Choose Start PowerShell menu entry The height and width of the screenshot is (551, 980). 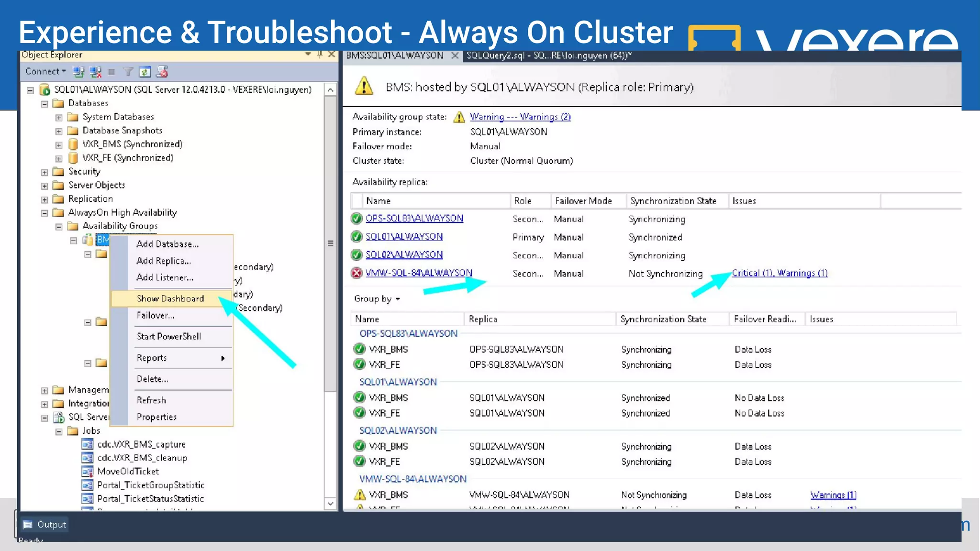coord(169,336)
